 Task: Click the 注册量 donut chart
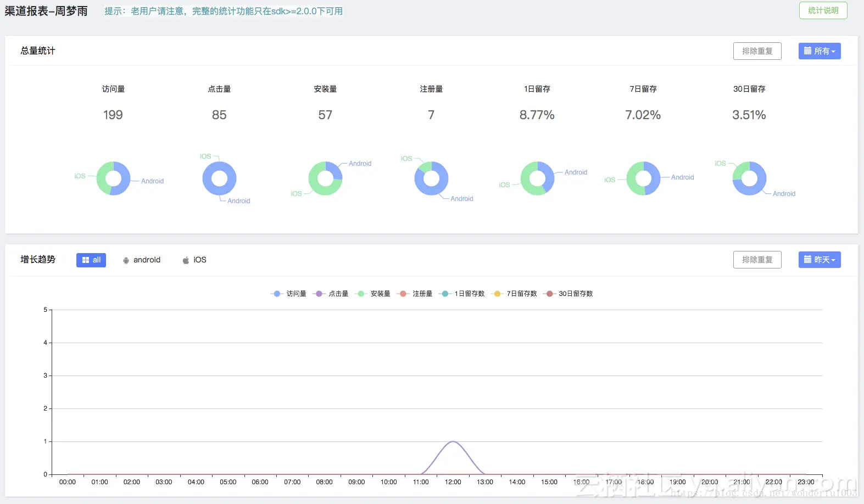(431, 178)
